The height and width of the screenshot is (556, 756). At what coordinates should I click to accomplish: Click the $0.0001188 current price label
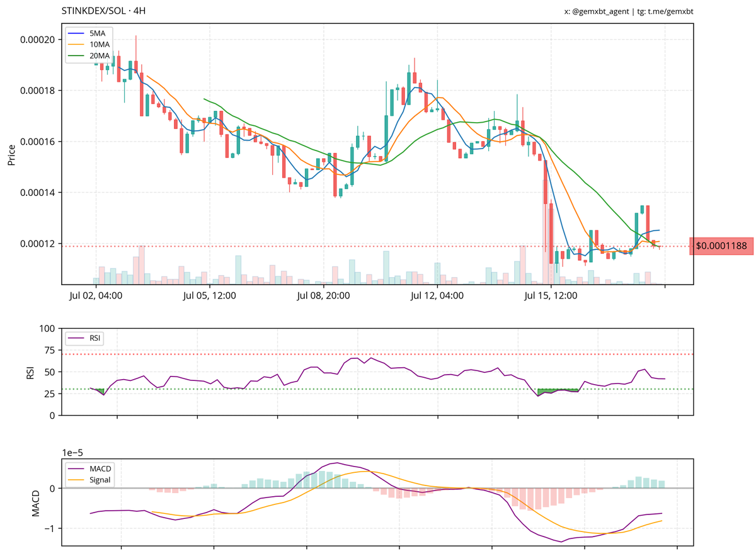coord(721,246)
